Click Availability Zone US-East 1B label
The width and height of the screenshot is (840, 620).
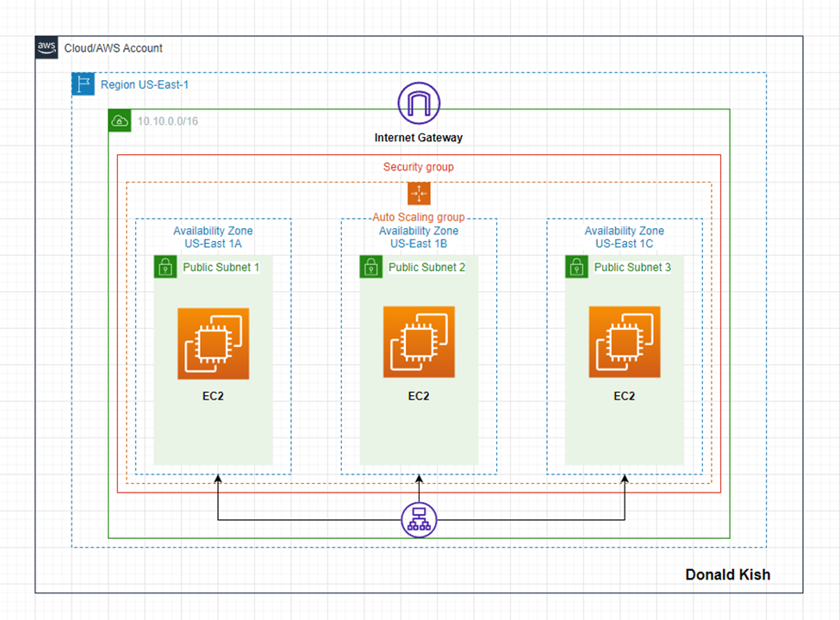click(419, 237)
